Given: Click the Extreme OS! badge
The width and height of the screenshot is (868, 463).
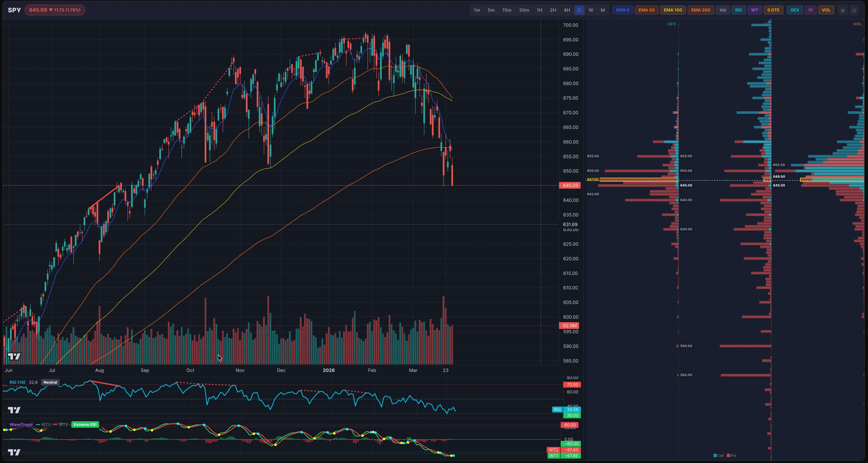Looking at the screenshot, I should pyautogui.click(x=85, y=425).
